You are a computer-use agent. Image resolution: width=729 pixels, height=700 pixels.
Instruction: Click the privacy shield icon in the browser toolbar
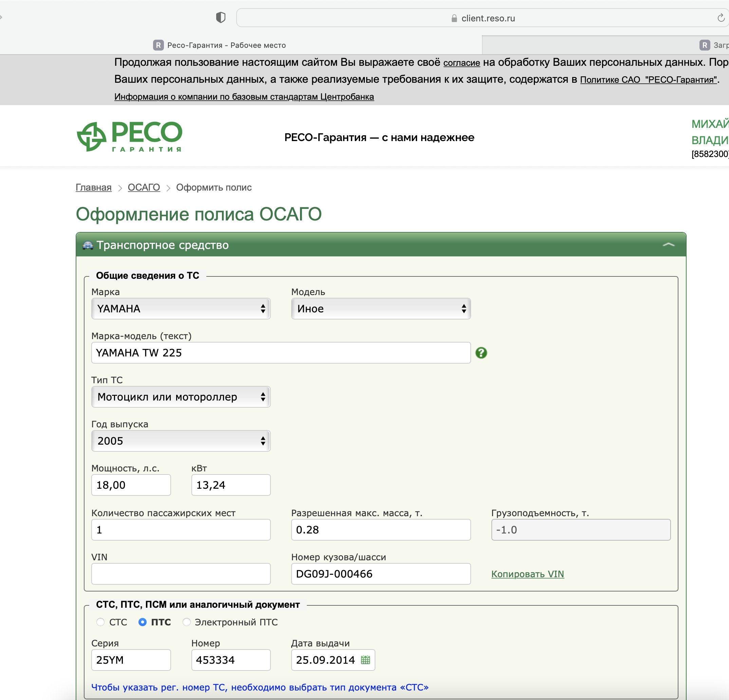221,18
